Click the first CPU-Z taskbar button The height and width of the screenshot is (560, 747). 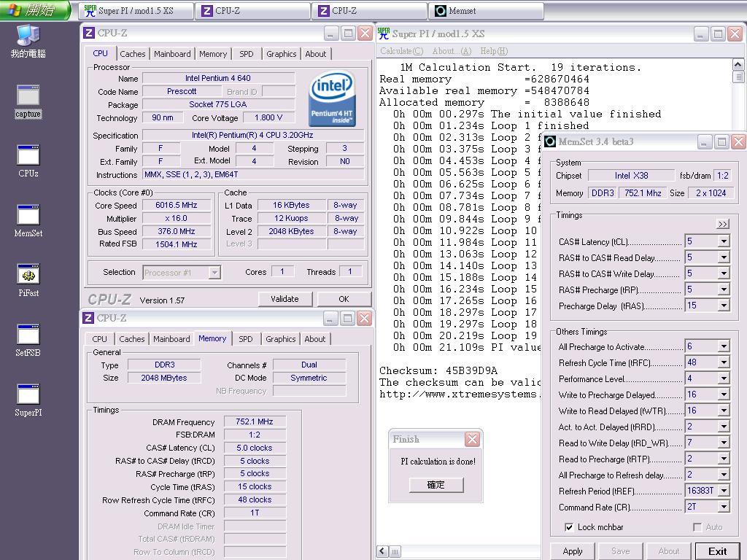point(252,11)
